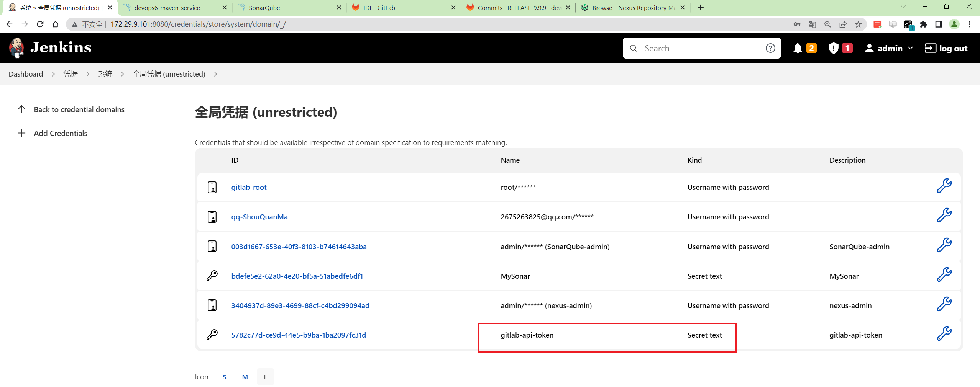Viewport: 980px width, 387px height.
Task: Open Chrome three-dot menu
Action: click(970, 24)
